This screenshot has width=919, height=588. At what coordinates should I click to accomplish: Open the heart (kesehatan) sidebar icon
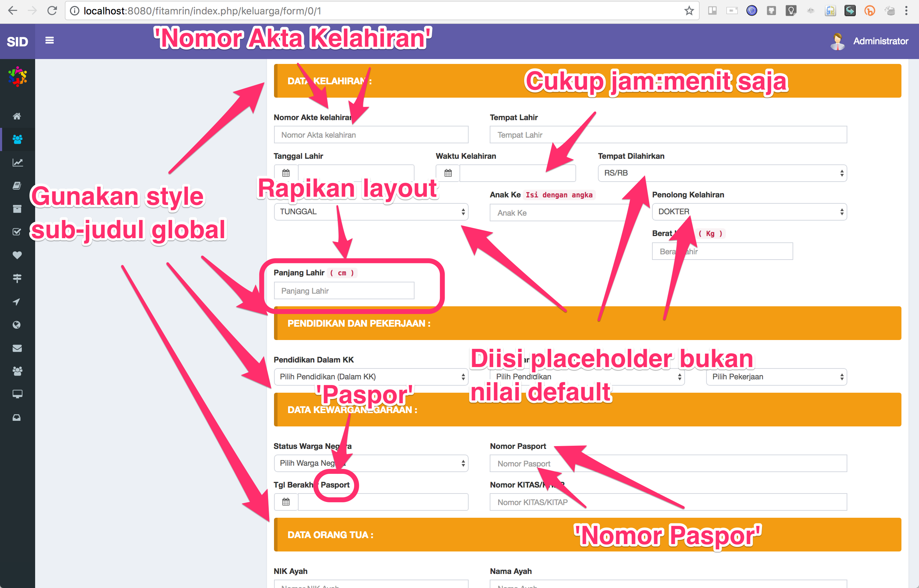tap(17, 255)
